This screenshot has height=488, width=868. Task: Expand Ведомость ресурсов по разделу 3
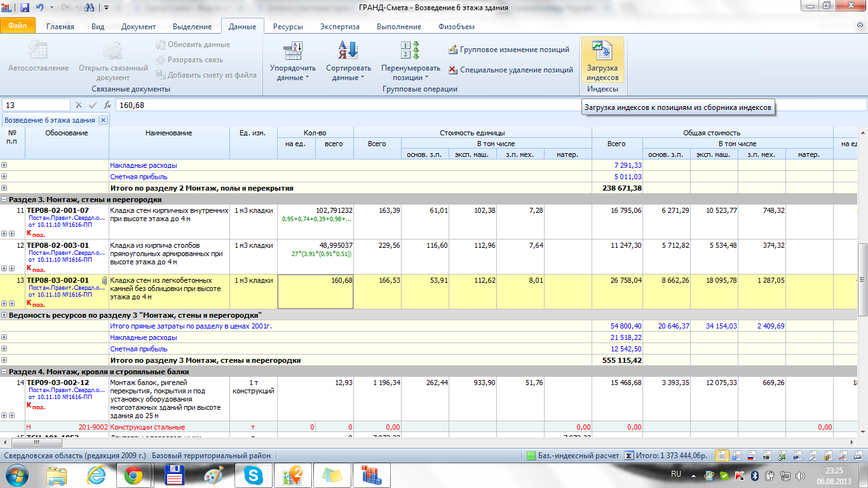click(x=4, y=315)
